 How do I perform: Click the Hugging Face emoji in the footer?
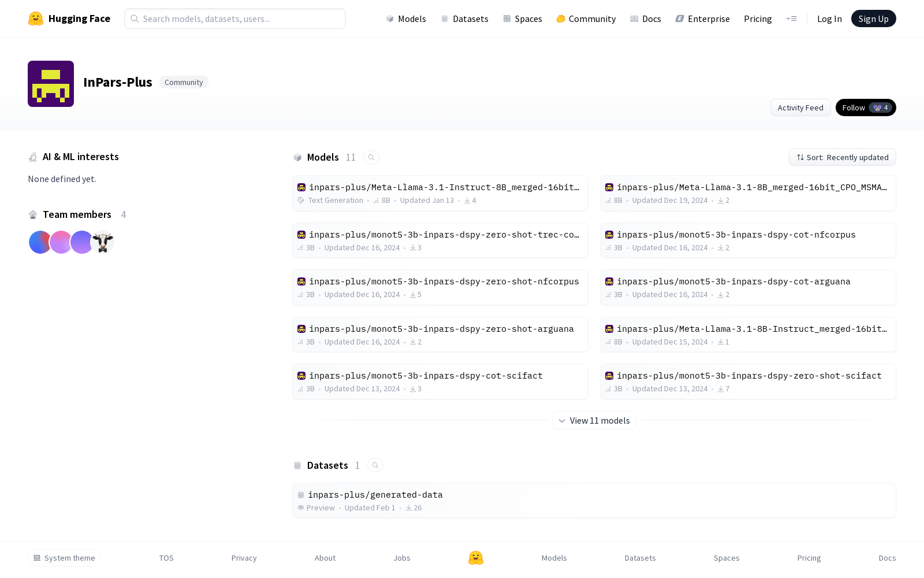pos(476,558)
